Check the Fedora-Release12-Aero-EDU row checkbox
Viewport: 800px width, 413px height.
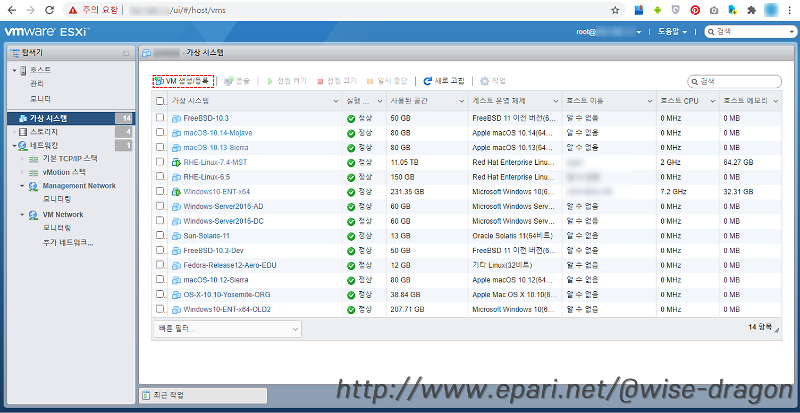160,265
